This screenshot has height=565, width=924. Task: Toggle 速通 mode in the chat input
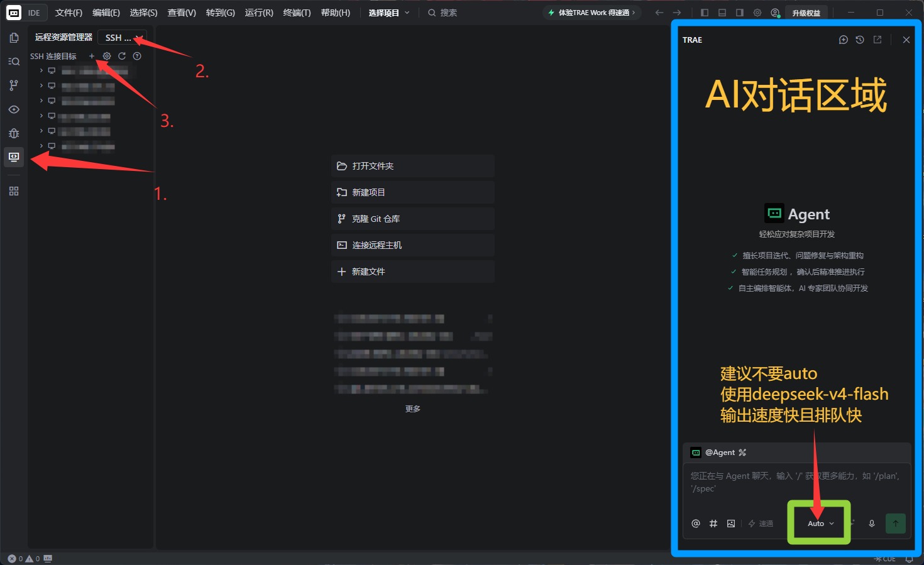click(x=761, y=524)
